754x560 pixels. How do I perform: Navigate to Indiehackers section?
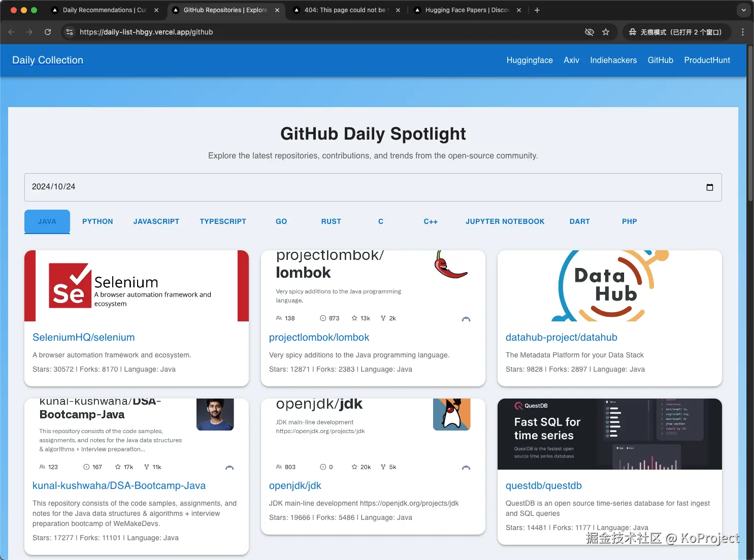pyautogui.click(x=613, y=60)
